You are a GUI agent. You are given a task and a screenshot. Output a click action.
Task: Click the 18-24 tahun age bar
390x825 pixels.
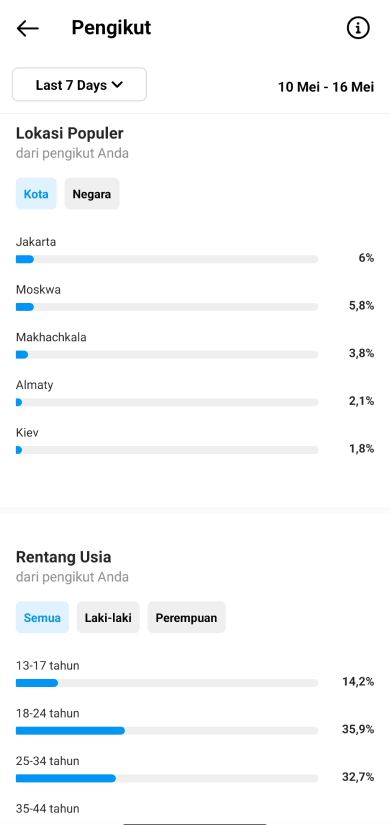pyautogui.click(x=167, y=730)
